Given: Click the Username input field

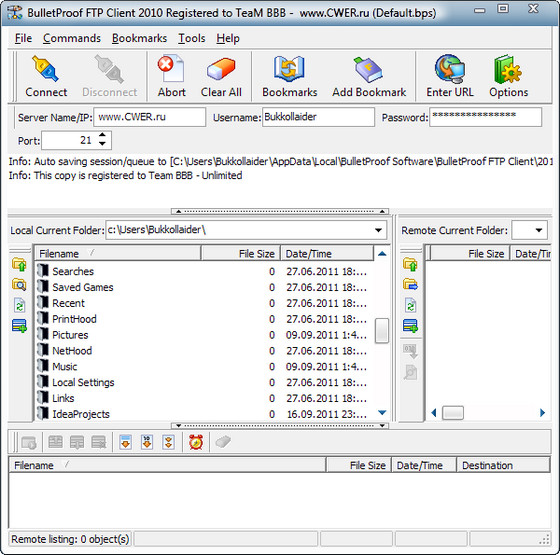Looking at the screenshot, I should [318, 117].
